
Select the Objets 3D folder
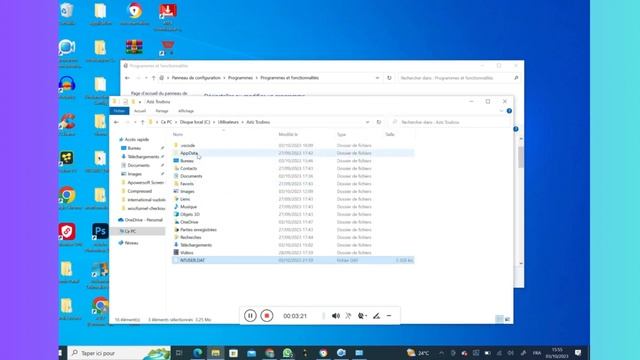190,214
